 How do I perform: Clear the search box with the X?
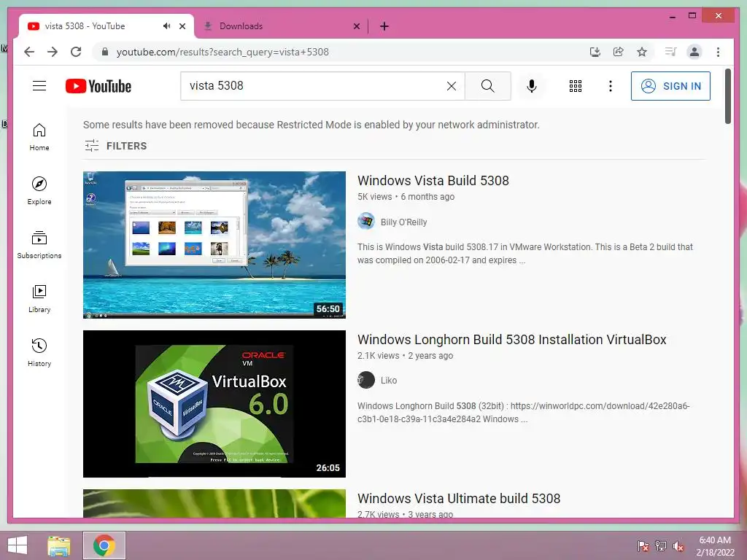[x=451, y=86]
